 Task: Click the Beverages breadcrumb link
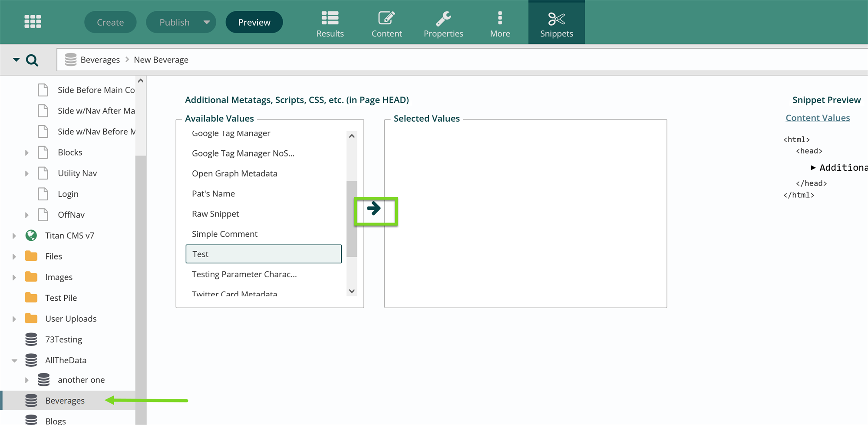point(100,60)
